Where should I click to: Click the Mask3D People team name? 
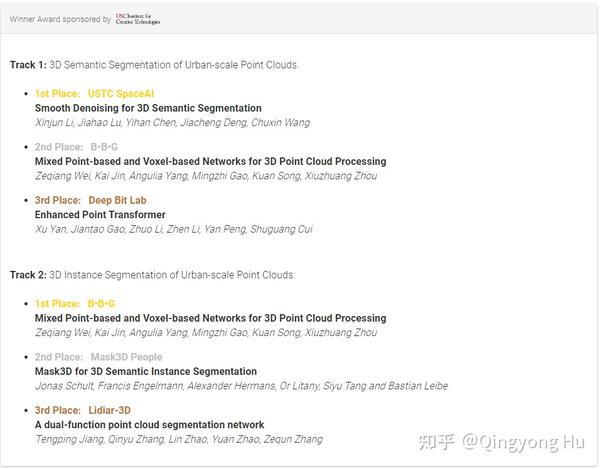[126, 357]
